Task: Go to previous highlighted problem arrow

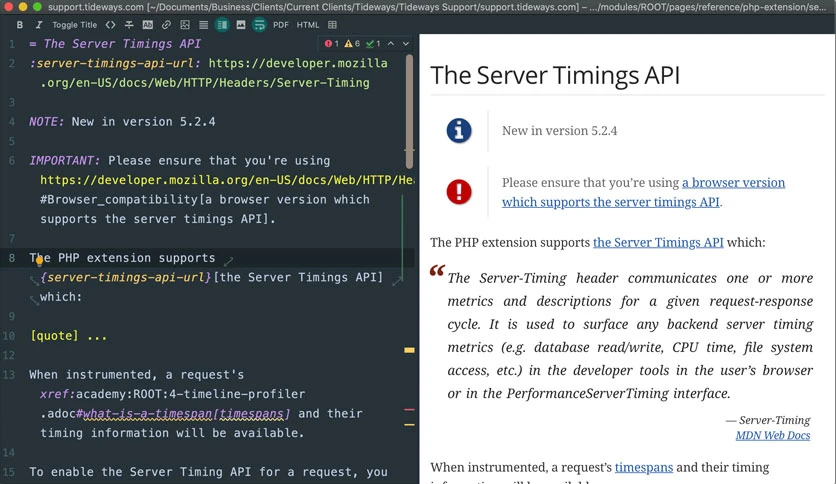Action: tap(391, 44)
